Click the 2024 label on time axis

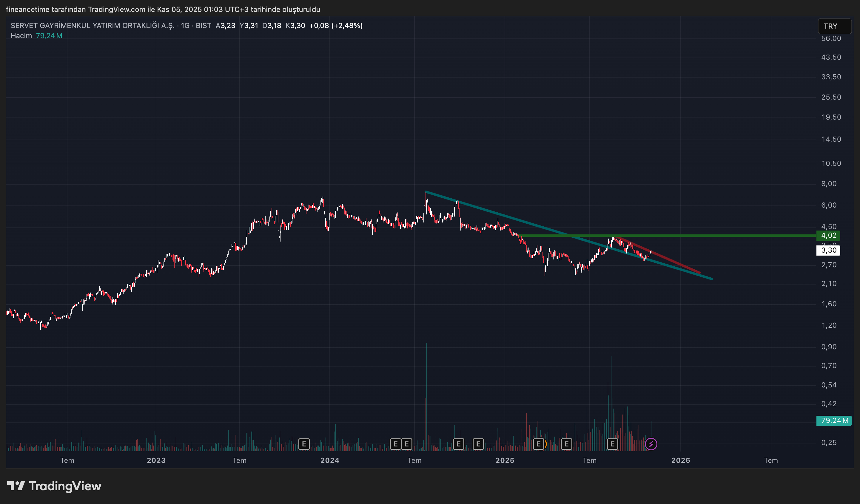(330, 460)
